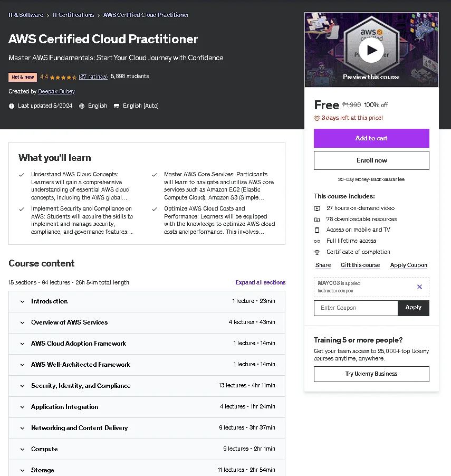
Task: Click checkmark beside Optimize AWS Cloud Costs
Action: point(155,209)
